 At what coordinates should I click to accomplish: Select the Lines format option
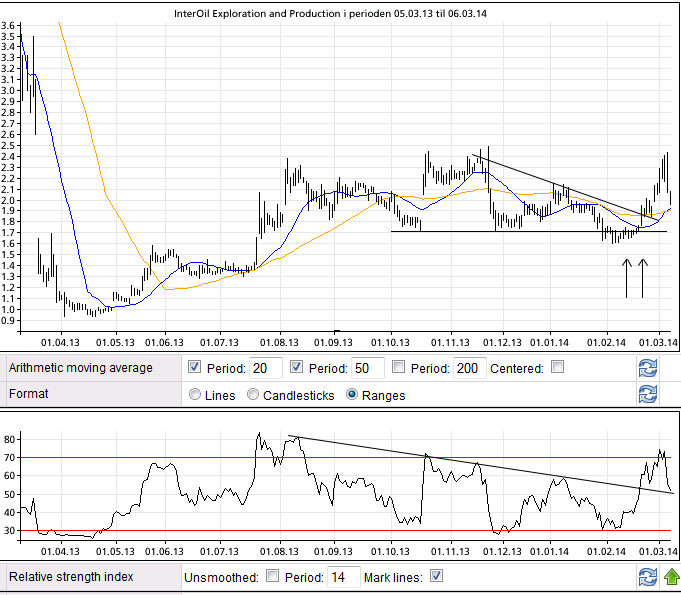click(195, 395)
